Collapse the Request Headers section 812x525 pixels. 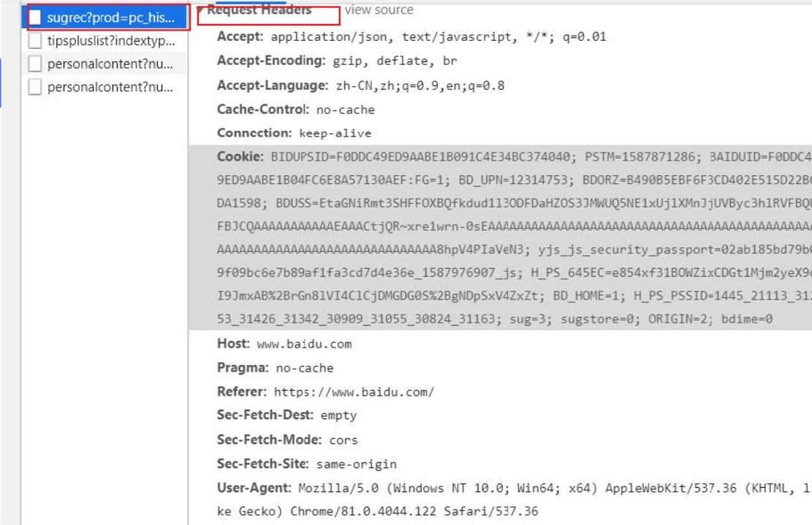[200, 9]
